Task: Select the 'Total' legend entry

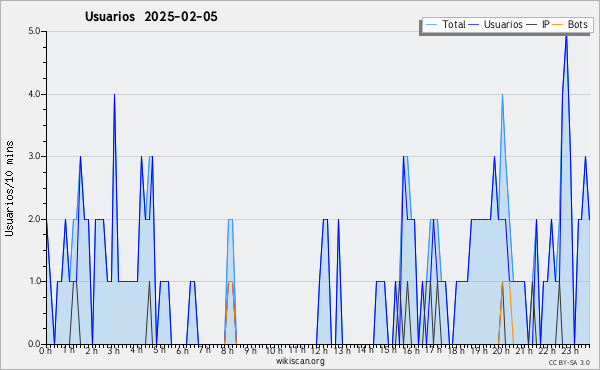Action: coord(446,24)
